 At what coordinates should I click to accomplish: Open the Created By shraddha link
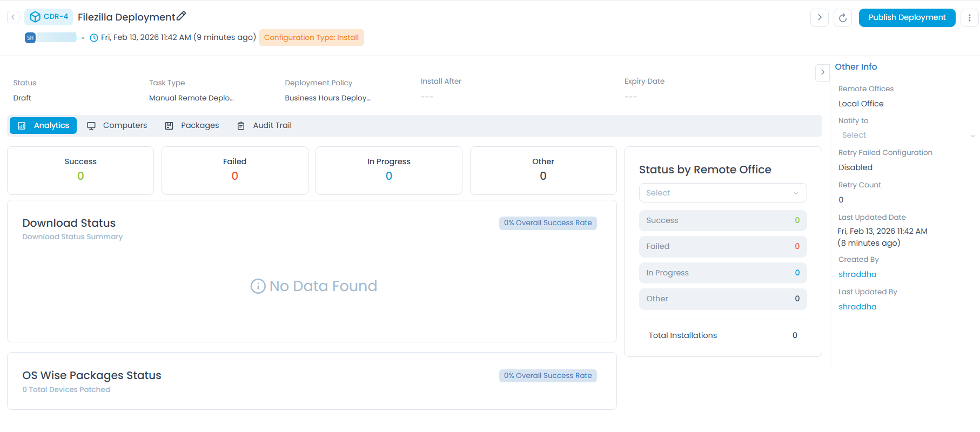857,274
